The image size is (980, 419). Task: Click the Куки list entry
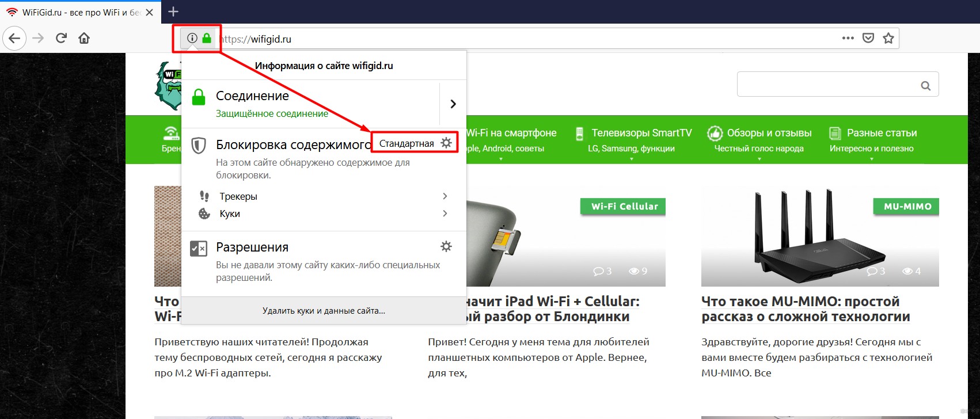pyautogui.click(x=230, y=214)
